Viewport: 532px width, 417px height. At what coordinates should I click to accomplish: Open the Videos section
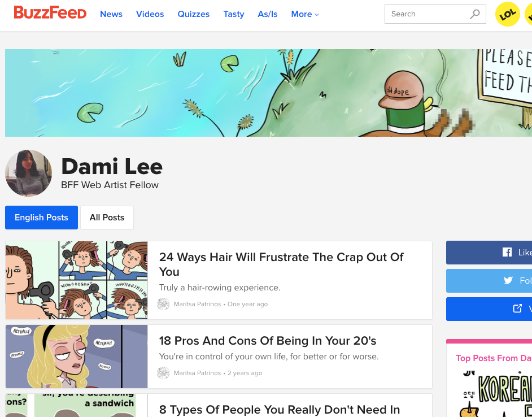150,14
